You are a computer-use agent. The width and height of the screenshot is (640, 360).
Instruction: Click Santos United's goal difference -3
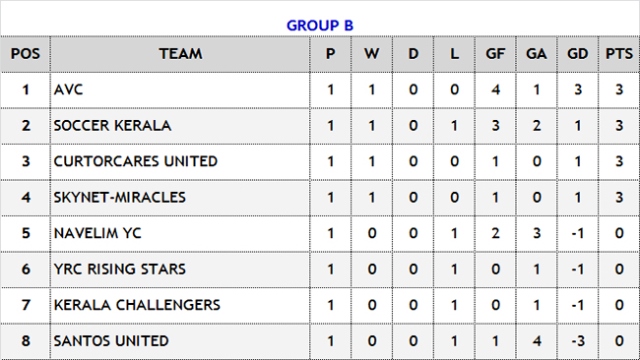click(x=578, y=341)
